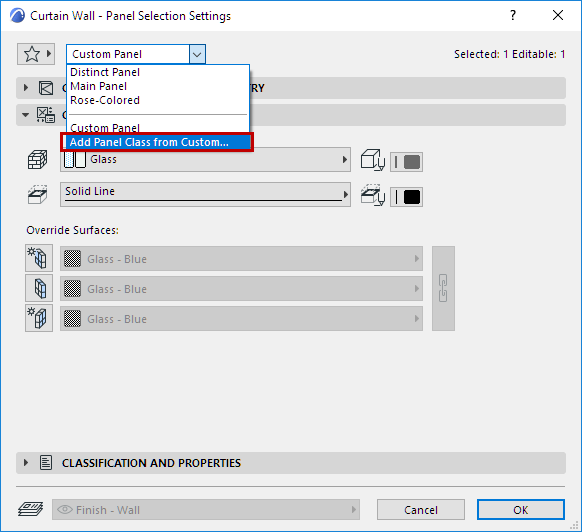
Task: Click the cut line type icon
Action: [37, 195]
